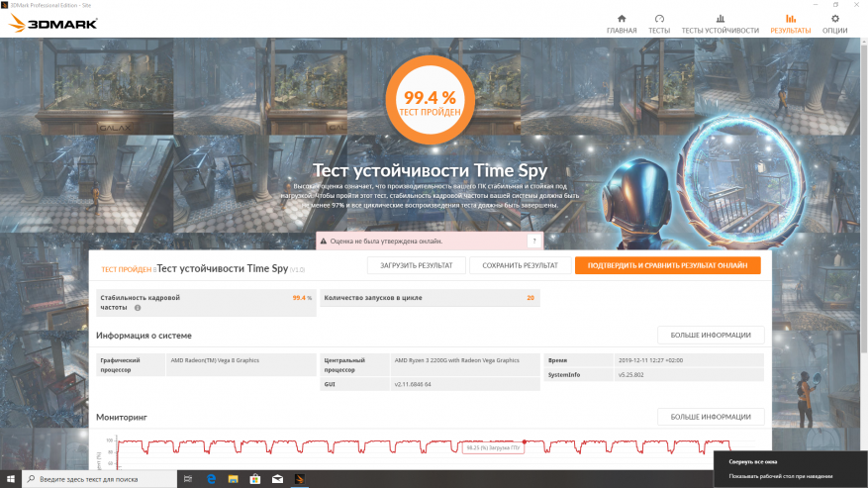Click Мониторинг section heading
The image size is (868, 488).
point(121,417)
